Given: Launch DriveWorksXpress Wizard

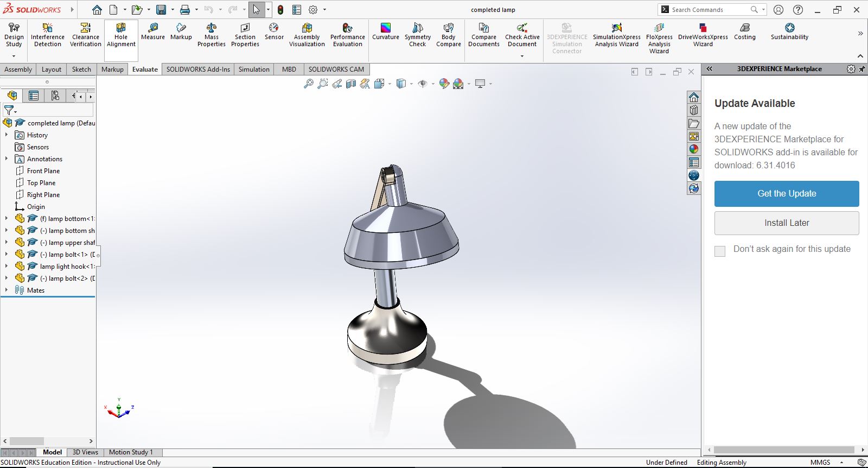Looking at the screenshot, I should coord(703,35).
